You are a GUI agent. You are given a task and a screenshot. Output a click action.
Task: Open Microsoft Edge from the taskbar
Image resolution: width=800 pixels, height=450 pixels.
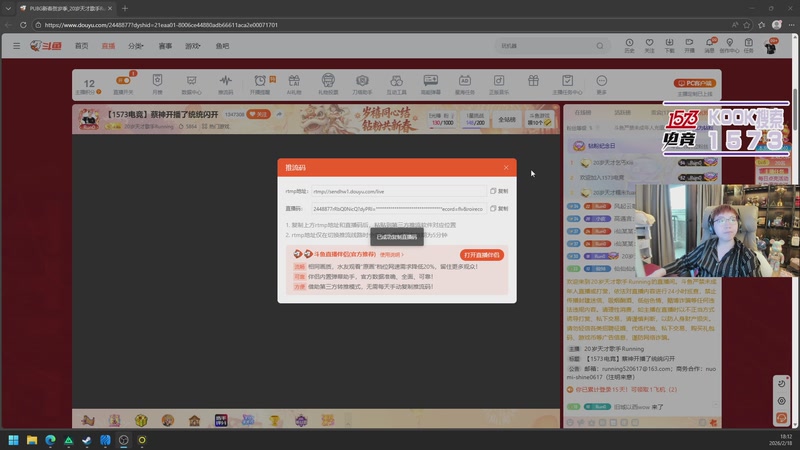coord(50,440)
